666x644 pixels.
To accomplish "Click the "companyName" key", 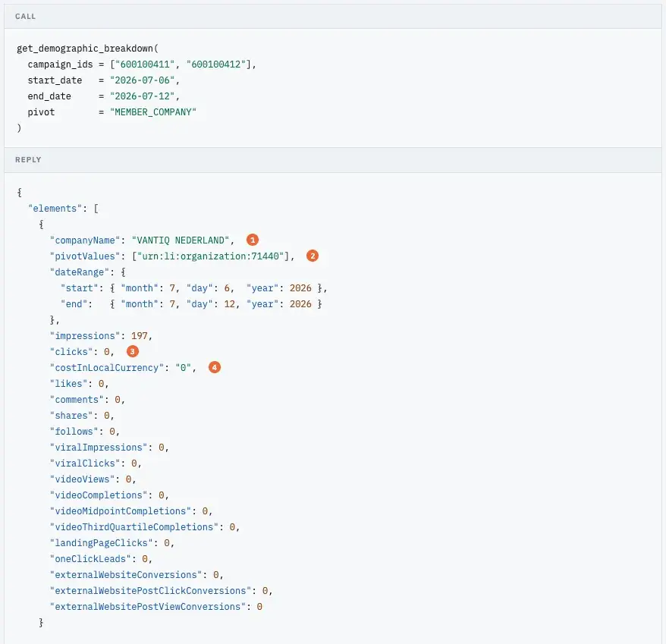I will (85, 240).
